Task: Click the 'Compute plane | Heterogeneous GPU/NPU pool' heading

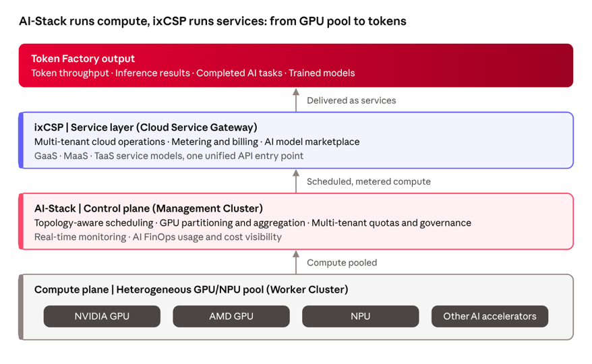Action: tap(191, 290)
